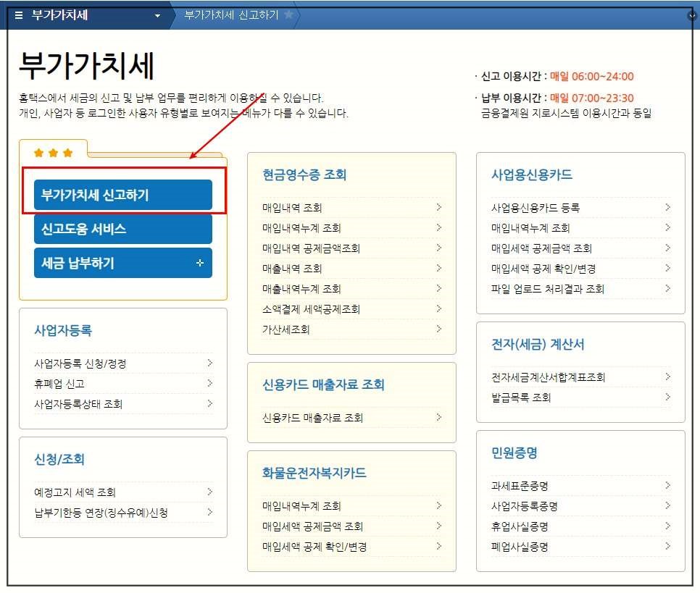
Task: Click chevron beside 납부기한등 연장(징수유예)신청
Action: [x=209, y=512]
